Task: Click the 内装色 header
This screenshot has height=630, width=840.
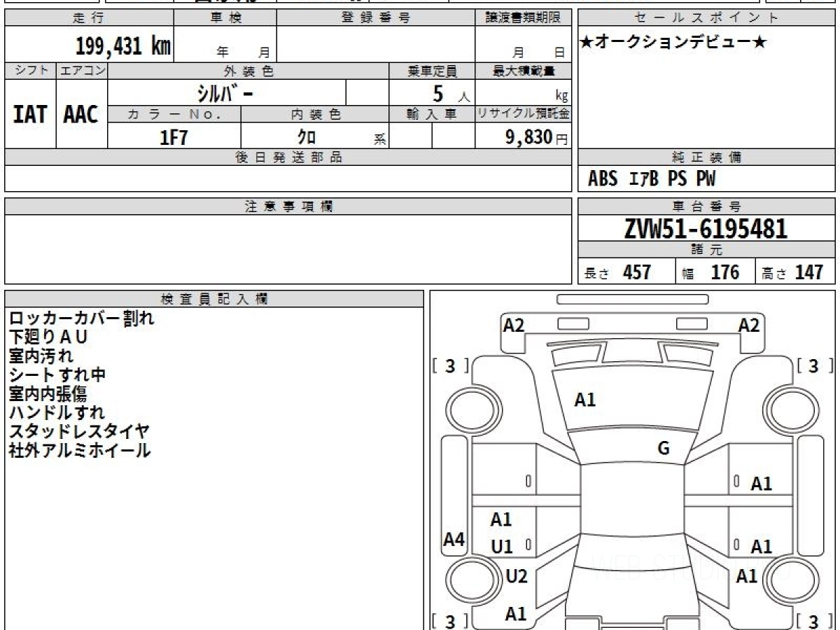Action: [315, 114]
